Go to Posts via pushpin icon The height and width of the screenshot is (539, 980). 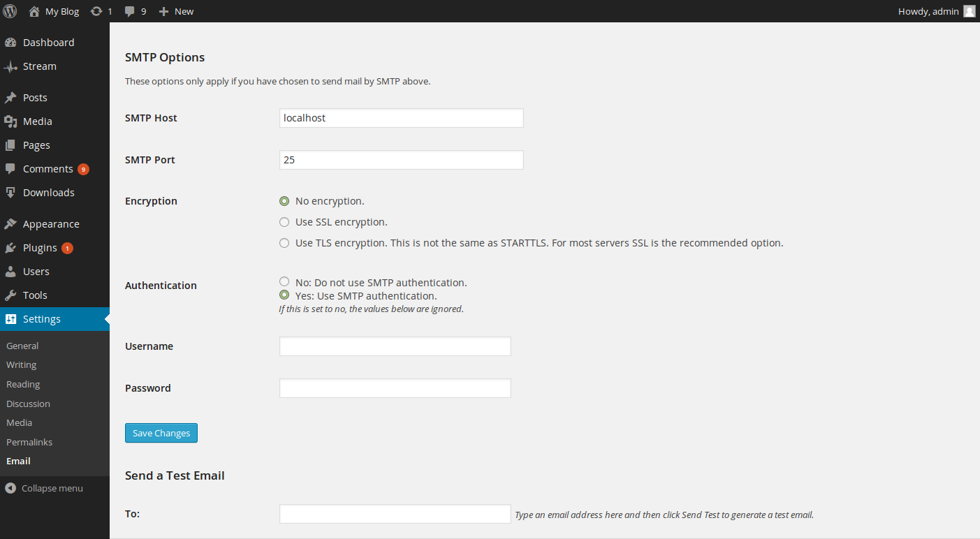point(10,98)
